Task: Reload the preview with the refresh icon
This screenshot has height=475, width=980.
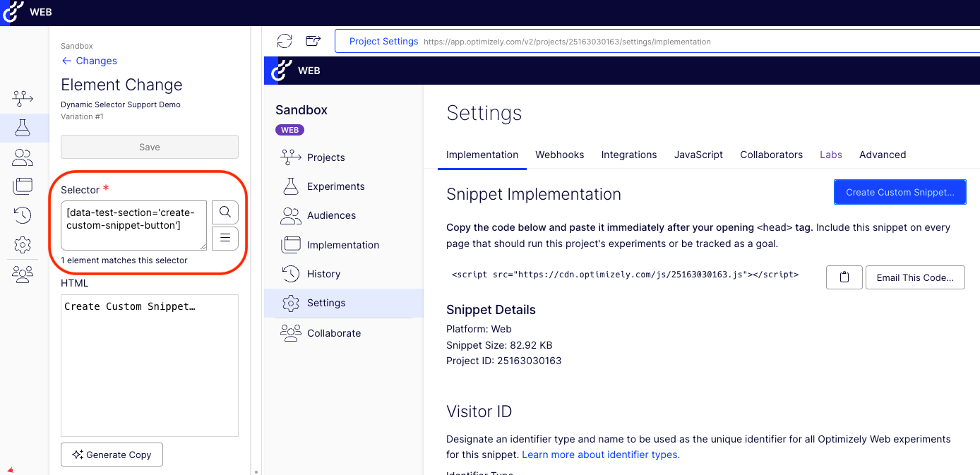Action: click(x=285, y=41)
